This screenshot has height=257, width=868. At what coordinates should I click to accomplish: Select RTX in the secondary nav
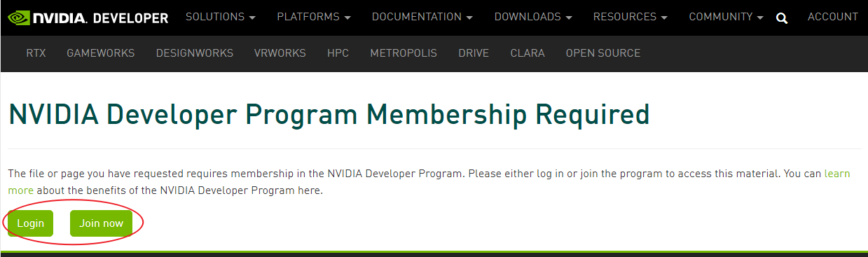pyautogui.click(x=36, y=53)
